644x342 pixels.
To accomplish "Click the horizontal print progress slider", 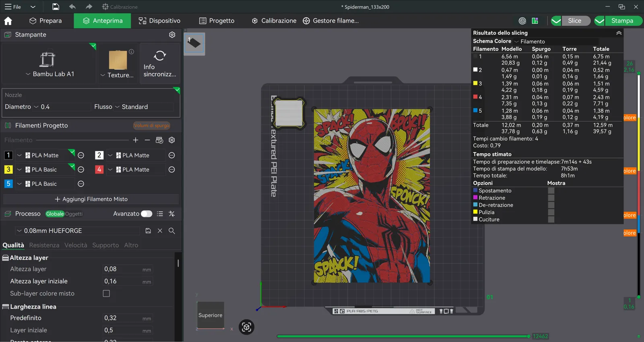I will (403, 336).
